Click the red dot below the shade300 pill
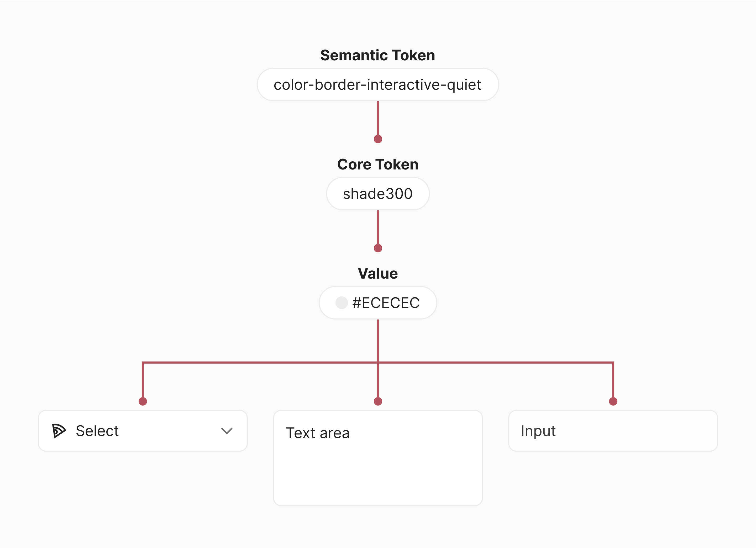 pos(378,248)
